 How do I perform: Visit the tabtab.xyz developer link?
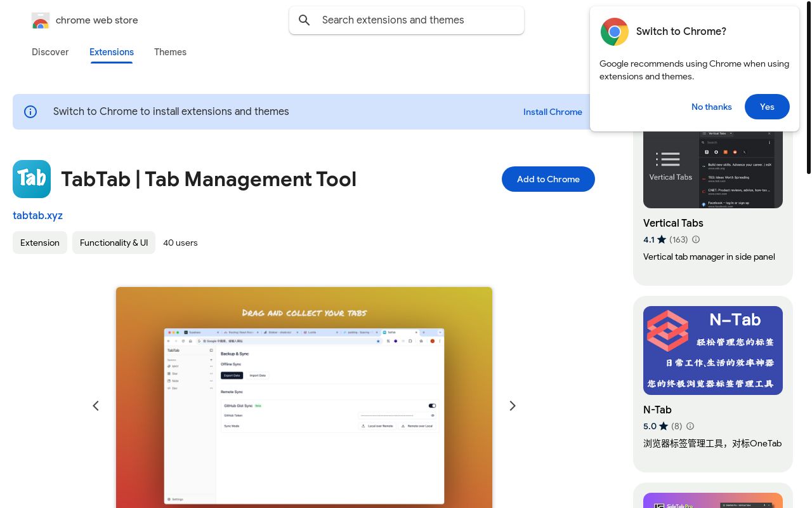[37, 215]
